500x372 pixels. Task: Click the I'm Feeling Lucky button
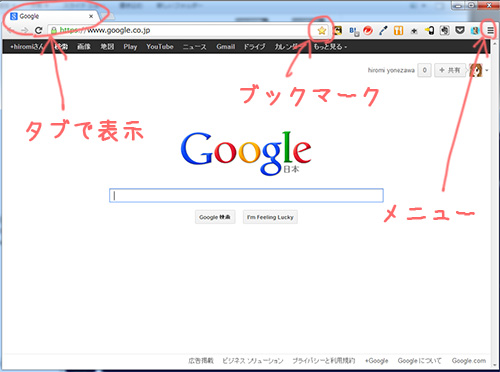click(270, 217)
